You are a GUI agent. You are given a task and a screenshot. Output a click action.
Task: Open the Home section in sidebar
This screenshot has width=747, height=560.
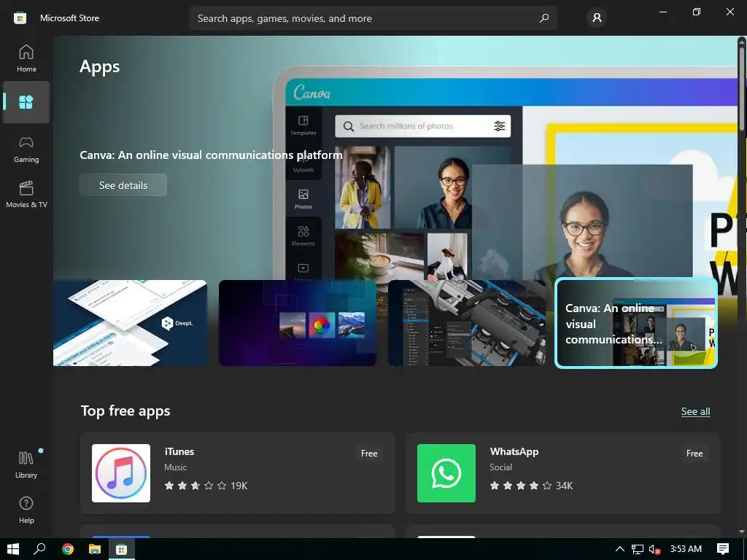(x=26, y=58)
